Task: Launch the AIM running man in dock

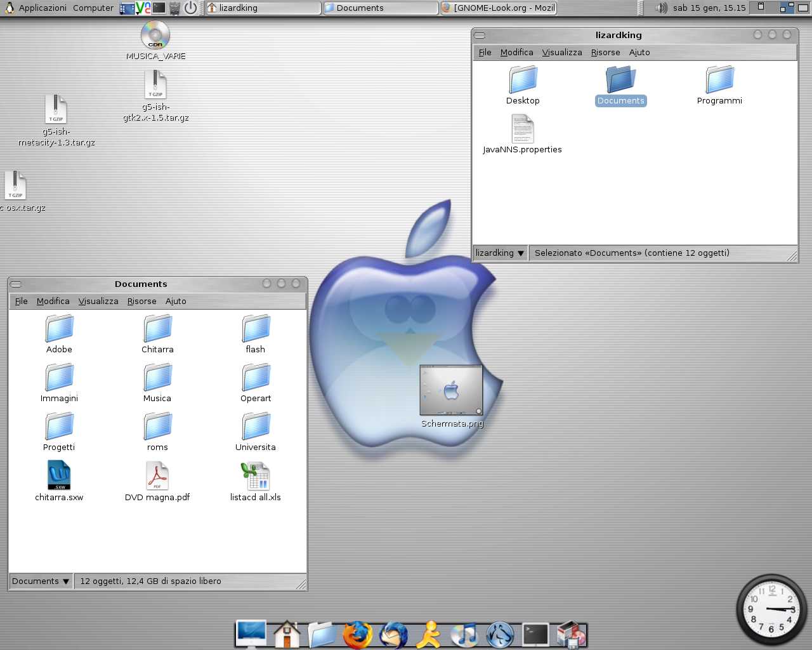Action: pyautogui.click(x=429, y=635)
